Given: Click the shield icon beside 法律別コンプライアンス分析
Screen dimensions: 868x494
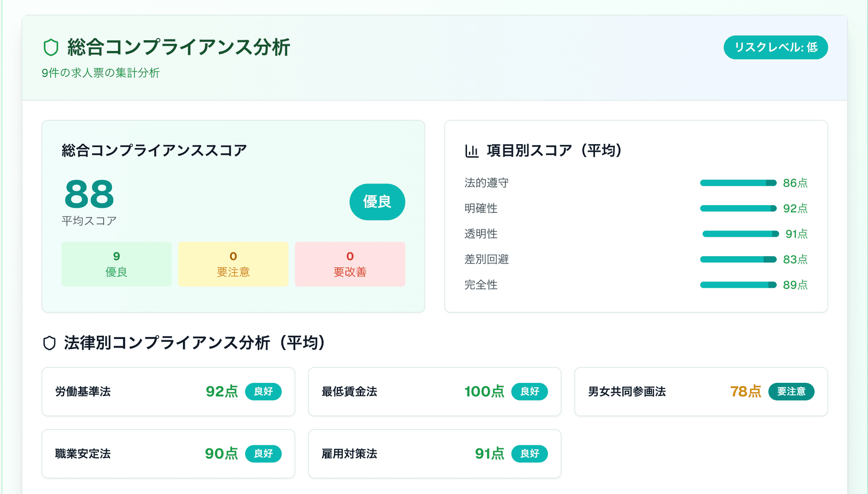Looking at the screenshot, I should (50, 343).
